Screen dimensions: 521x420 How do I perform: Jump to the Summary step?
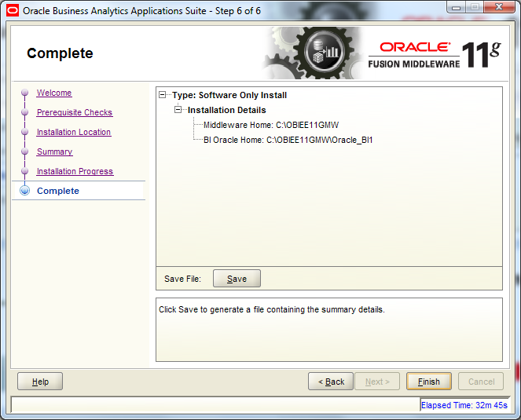click(x=55, y=152)
